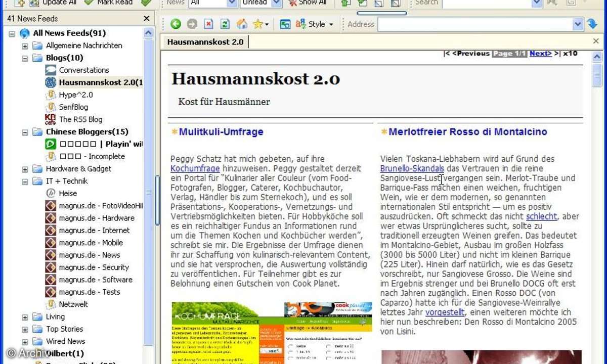Click the Hausmannskost 2.0 feed icon
The height and width of the screenshot is (364, 607).
[51, 82]
